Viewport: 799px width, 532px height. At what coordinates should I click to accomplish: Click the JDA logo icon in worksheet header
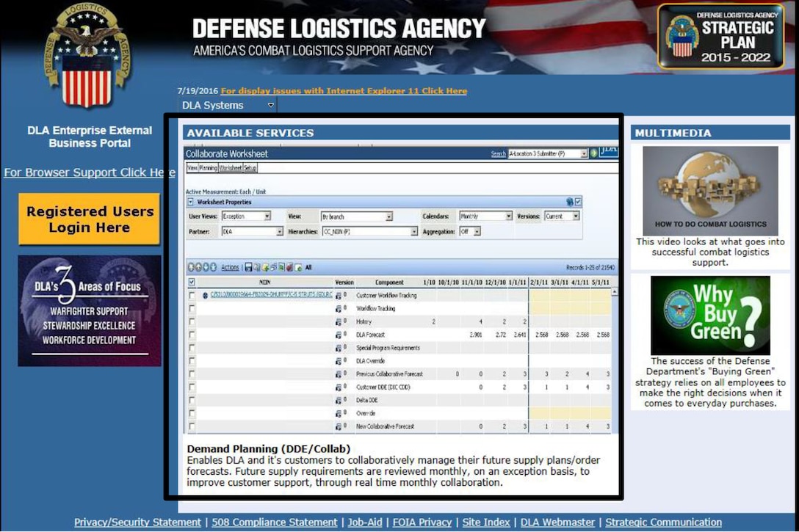[x=609, y=151]
